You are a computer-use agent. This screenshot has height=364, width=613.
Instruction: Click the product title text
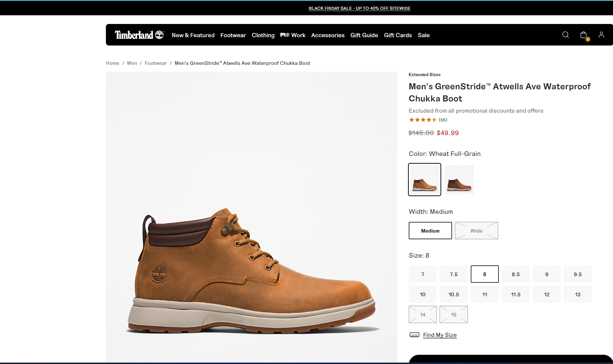tap(499, 92)
